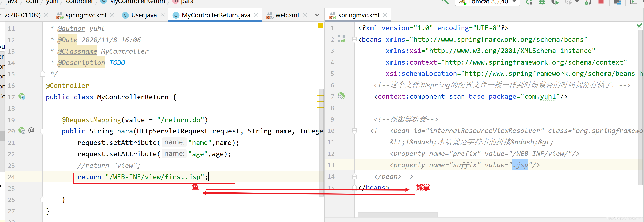Click the vertical scrollbar of the Java editor
The width and height of the screenshot is (644, 222).
pos(321,143)
